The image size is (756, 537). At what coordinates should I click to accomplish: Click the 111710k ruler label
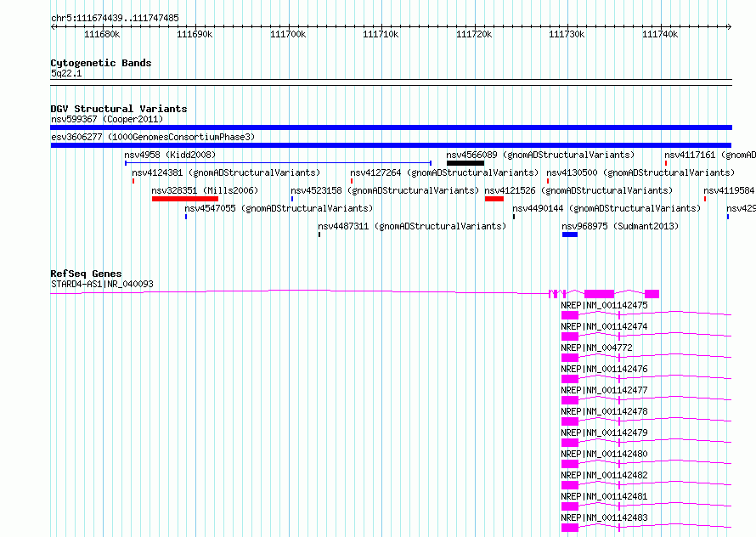[381, 34]
